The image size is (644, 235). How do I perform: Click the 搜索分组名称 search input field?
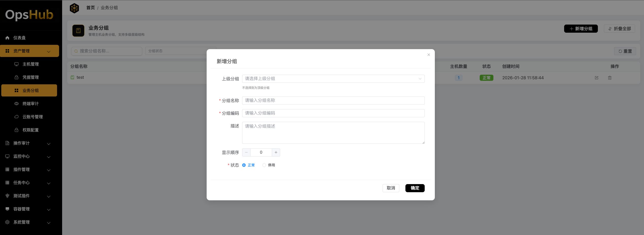106,51
